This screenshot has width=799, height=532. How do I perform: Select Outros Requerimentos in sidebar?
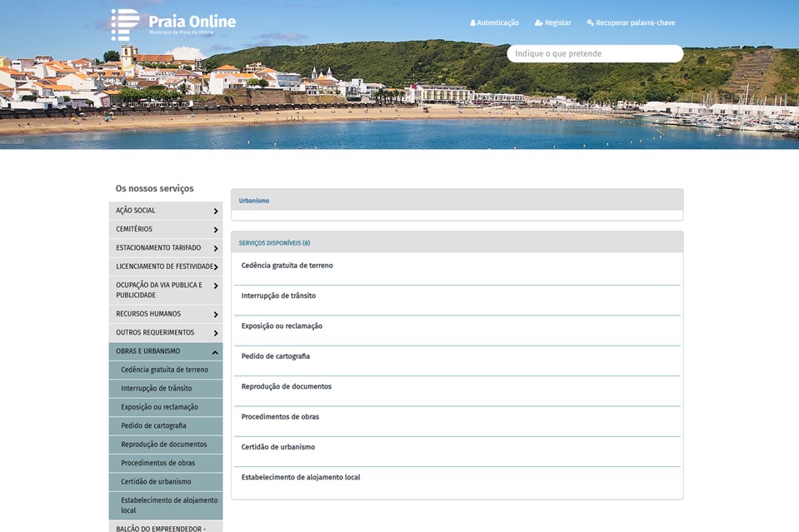point(155,333)
